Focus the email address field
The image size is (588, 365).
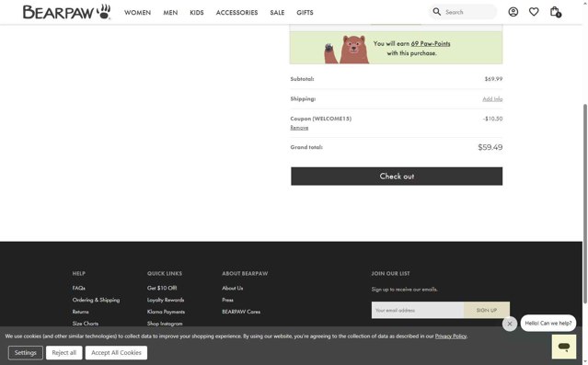(x=418, y=310)
